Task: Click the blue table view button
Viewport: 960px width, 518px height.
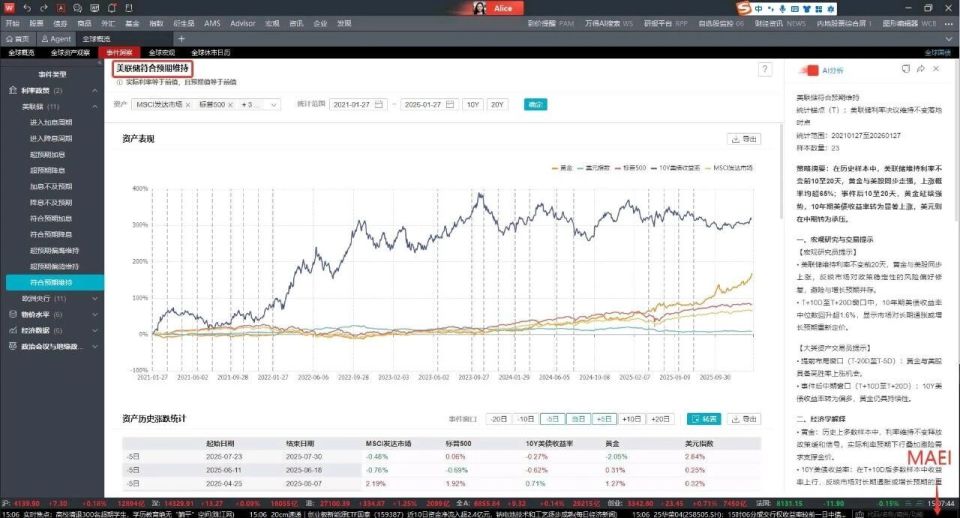Action: (704, 419)
